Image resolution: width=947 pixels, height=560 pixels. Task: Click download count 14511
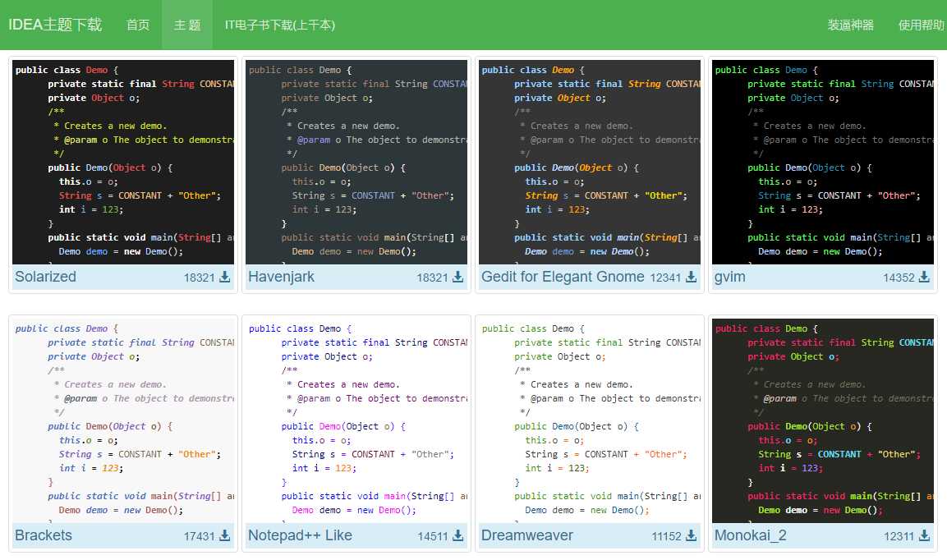[x=432, y=536]
